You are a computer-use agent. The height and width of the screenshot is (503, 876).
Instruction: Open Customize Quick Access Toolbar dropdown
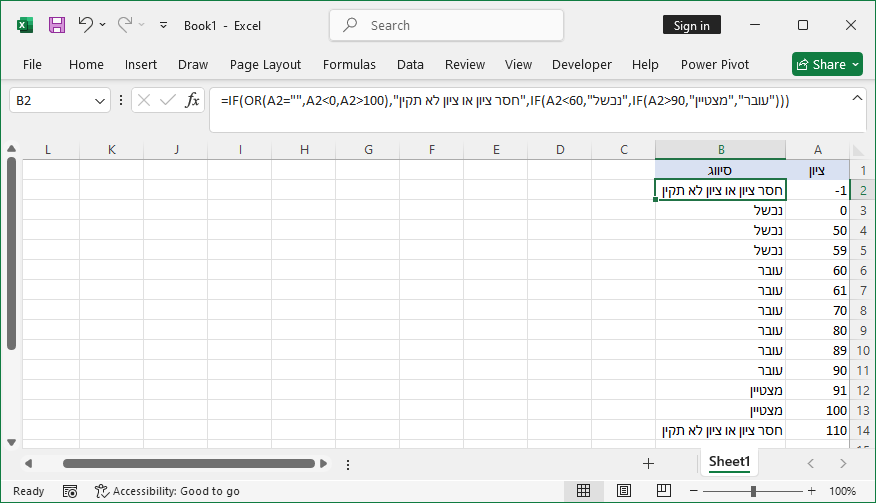[163, 25]
